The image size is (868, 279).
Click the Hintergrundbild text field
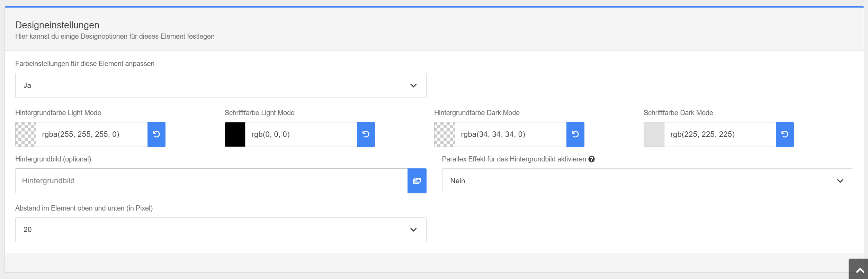pos(211,181)
